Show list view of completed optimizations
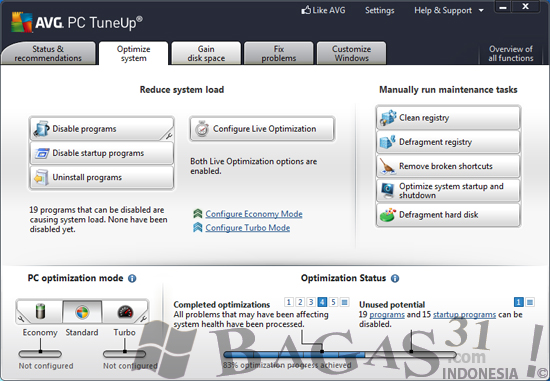 [x=344, y=302]
